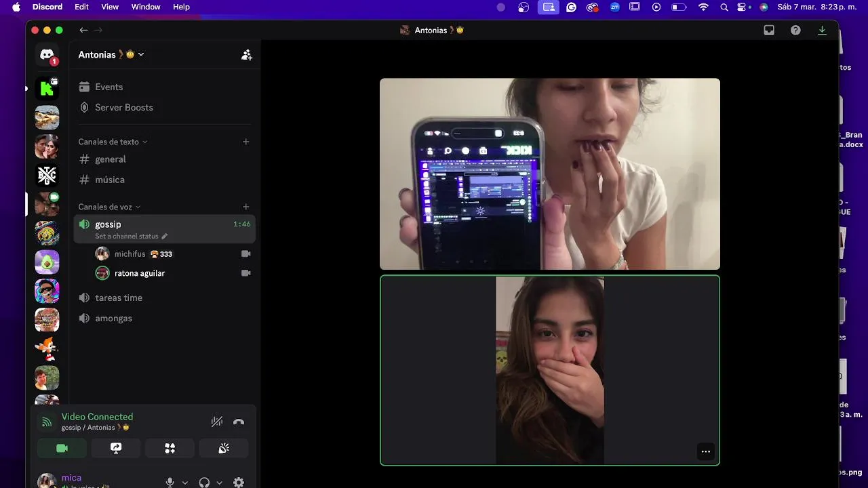Open the sixth sidebar server with green badge
Screen dimensions: 868x488
tap(47, 204)
